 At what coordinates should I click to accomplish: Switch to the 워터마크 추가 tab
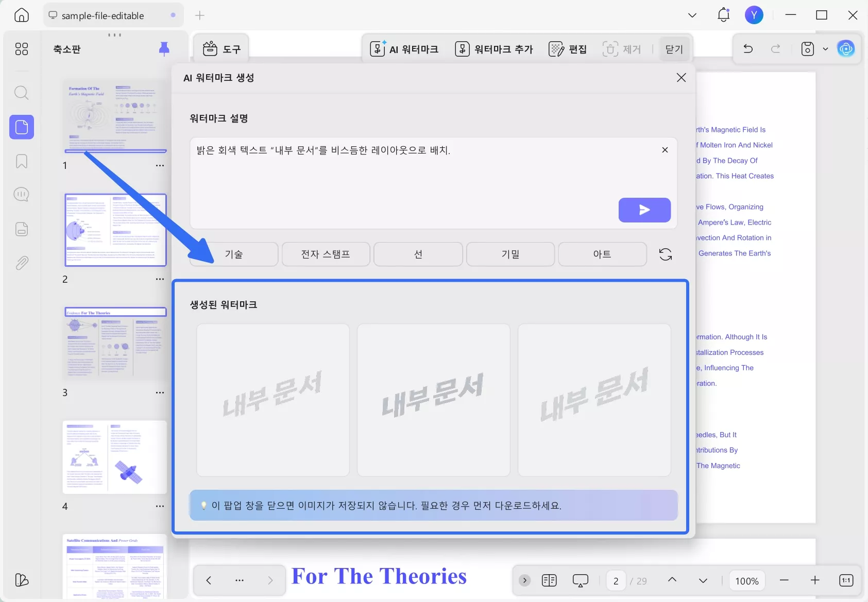click(x=495, y=49)
